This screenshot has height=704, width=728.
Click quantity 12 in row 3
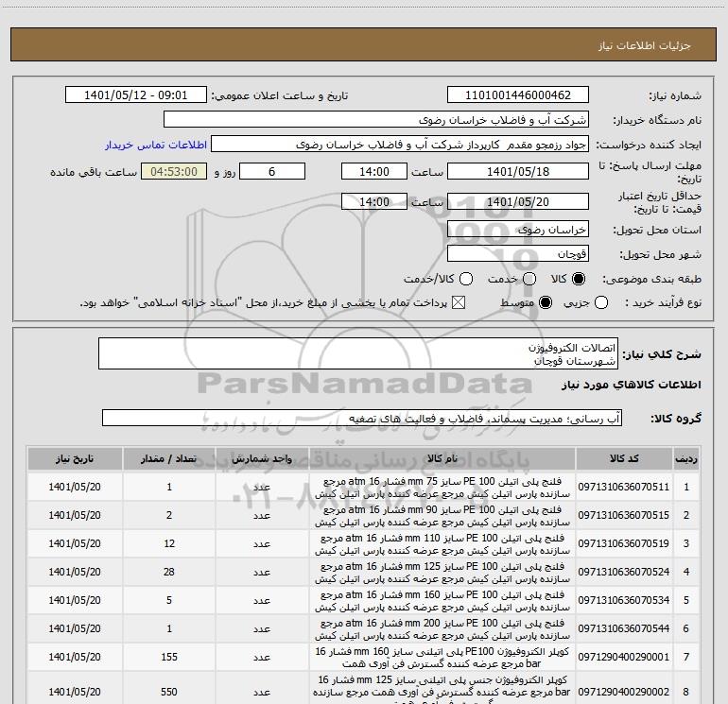(x=169, y=544)
